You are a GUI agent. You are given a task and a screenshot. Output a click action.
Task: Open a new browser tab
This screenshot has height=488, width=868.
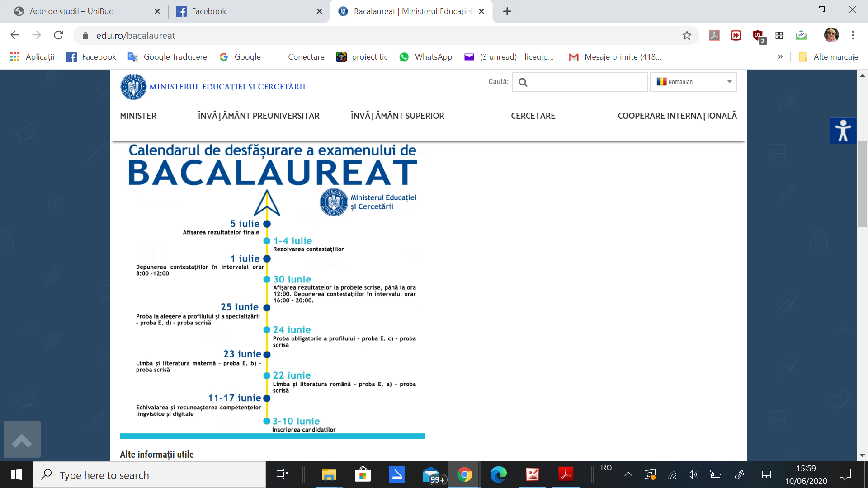point(507,11)
